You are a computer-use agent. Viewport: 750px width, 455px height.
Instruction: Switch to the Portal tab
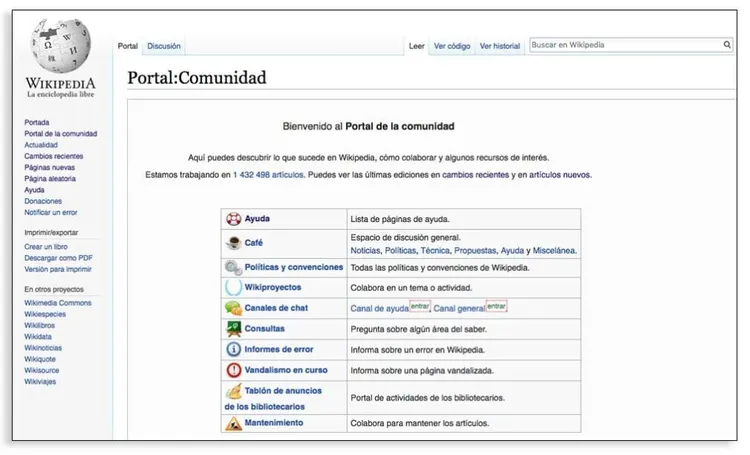[x=128, y=46]
